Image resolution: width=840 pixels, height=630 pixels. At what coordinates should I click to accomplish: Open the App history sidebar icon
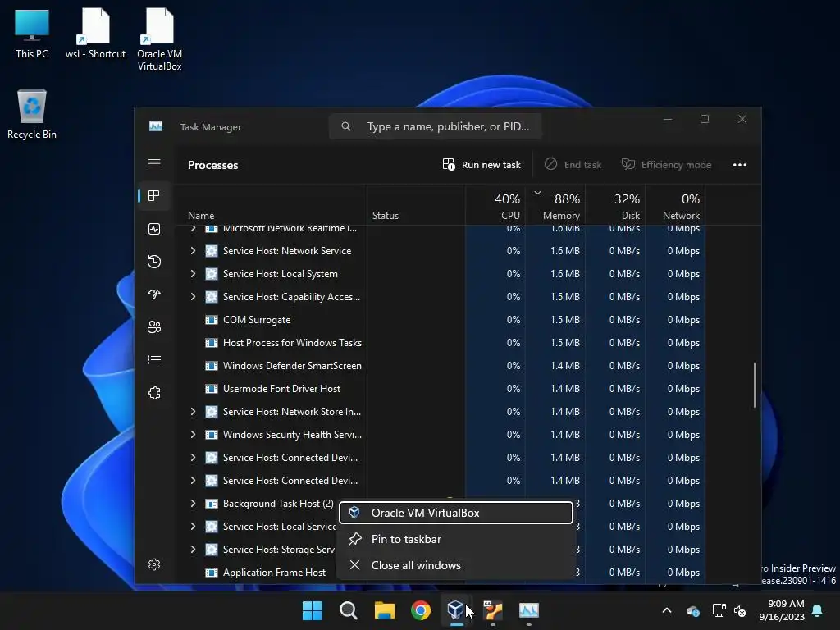pyautogui.click(x=154, y=262)
